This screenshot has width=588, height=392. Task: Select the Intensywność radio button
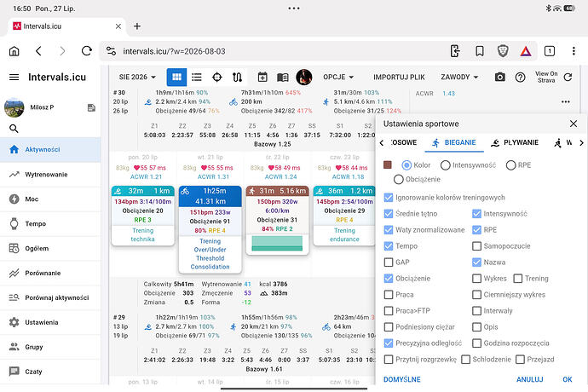(445, 165)
